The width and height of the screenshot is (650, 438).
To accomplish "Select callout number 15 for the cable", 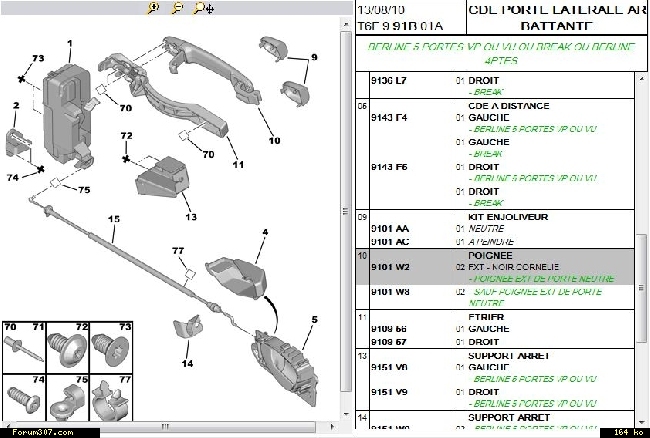I will [x=114, y=219].
